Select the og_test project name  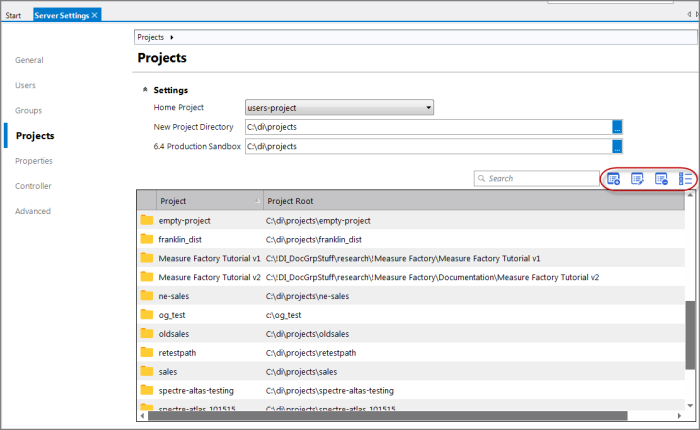[172, 315]
